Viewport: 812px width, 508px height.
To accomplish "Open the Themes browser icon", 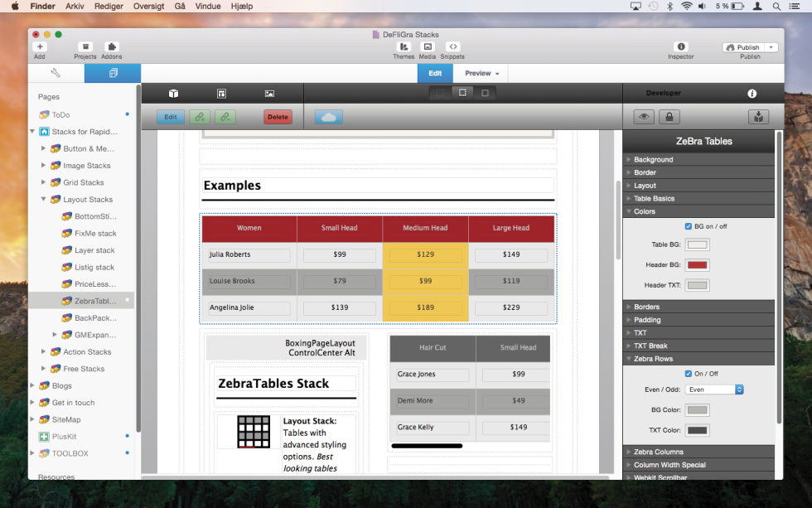I will point(404,46).
